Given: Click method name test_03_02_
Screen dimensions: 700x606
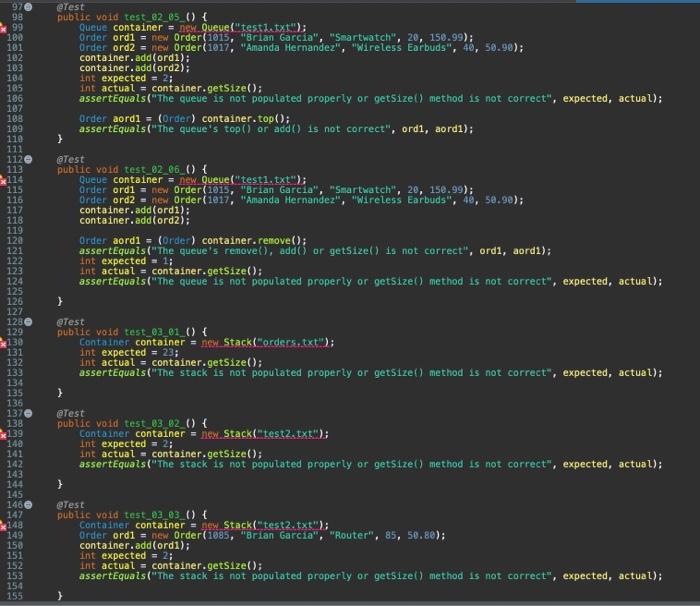Looking at the screenshot, I should tap(154, 423).
